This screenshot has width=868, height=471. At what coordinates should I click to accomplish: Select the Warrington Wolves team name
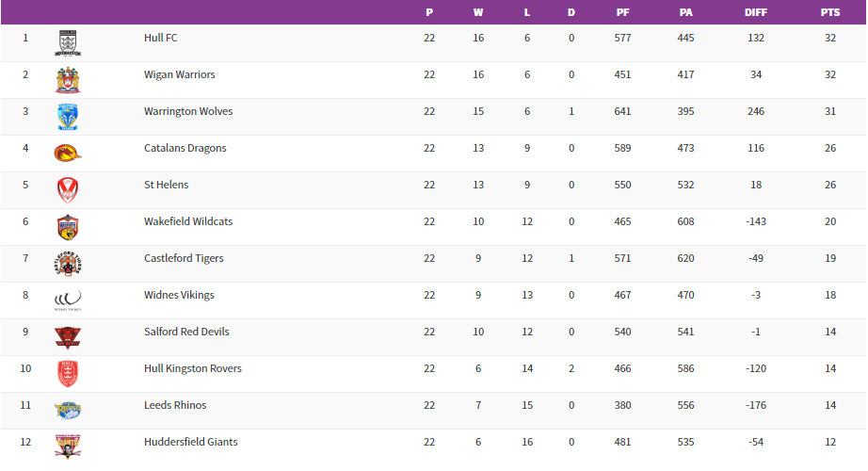[188, 111]
